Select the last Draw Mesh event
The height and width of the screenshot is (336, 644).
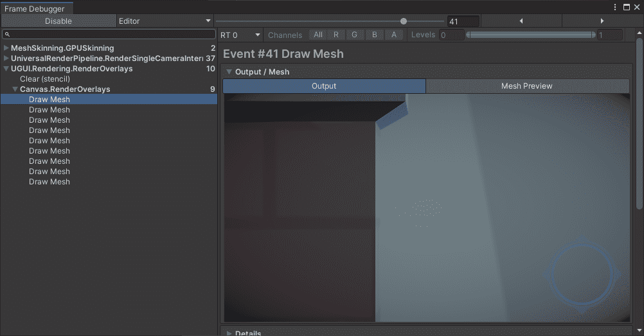[x=109, y=182]
